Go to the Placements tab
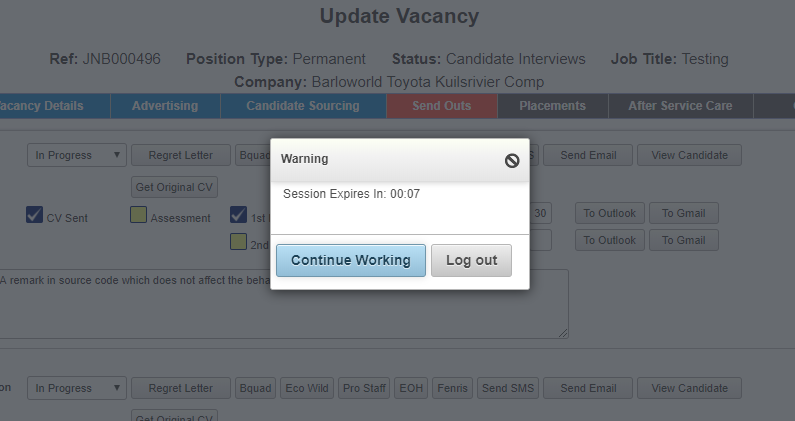The height and width of the screenshot is (421, 795). tap(553, 106)
